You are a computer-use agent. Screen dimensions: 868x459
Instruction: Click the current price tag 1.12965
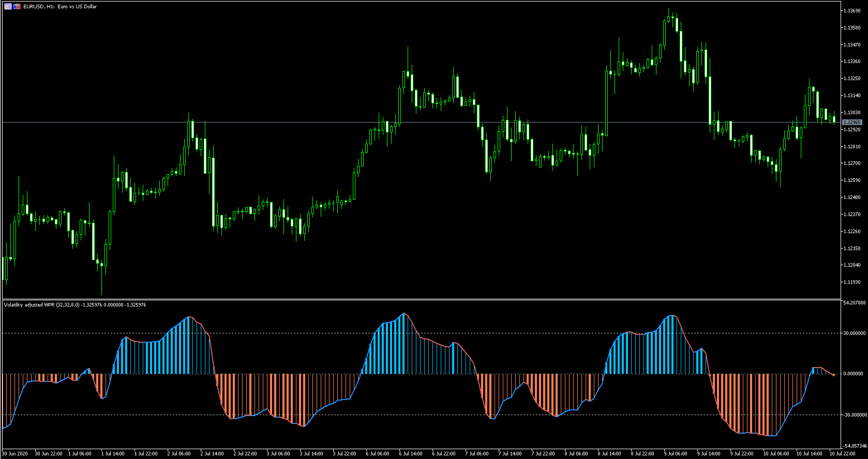tap(852, 123)
